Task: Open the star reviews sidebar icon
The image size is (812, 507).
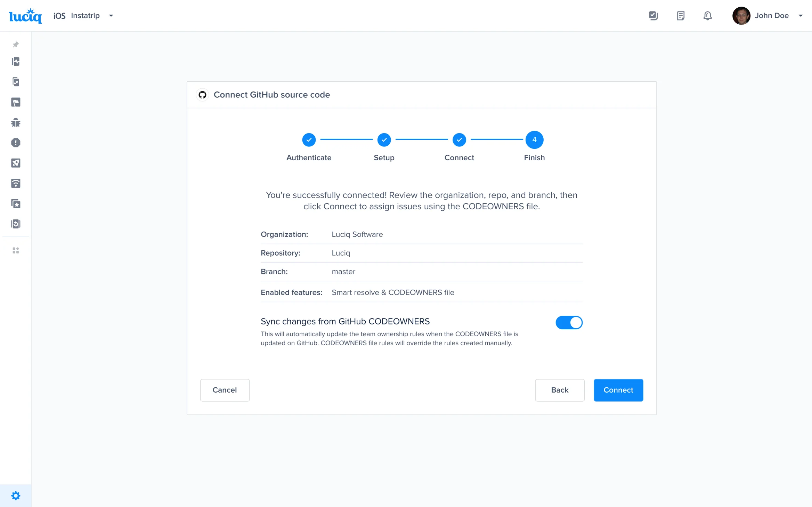Action: (16, 204)
